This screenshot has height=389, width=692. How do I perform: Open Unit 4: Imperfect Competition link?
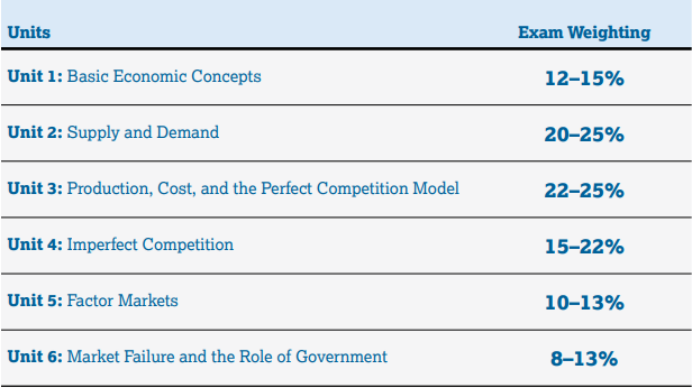point(120,245)
